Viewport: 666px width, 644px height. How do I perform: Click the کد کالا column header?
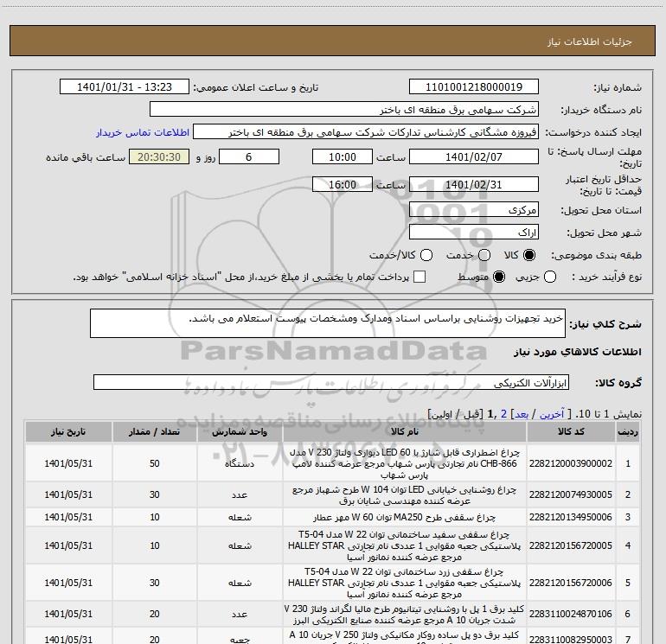(x=571, y=431)
